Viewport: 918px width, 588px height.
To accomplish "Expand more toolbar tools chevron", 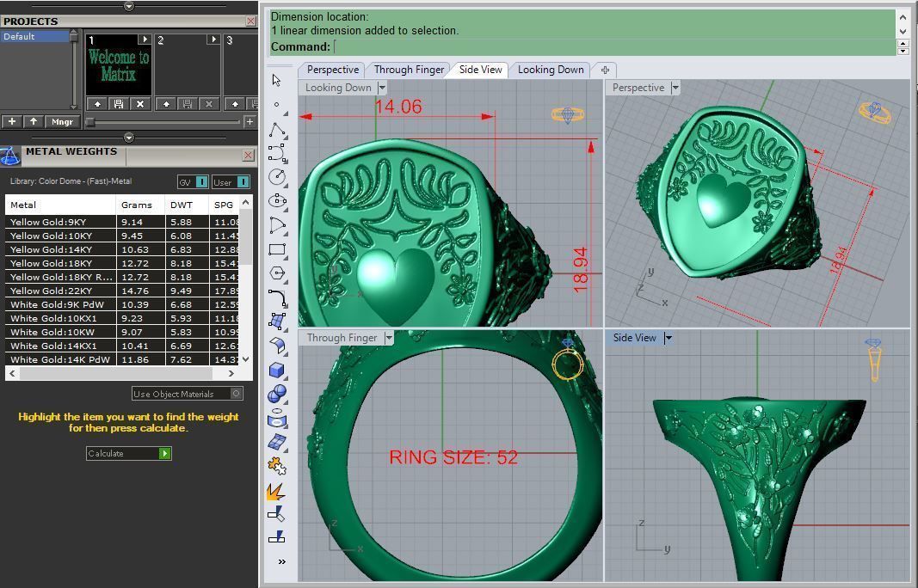I will (282, 561).
